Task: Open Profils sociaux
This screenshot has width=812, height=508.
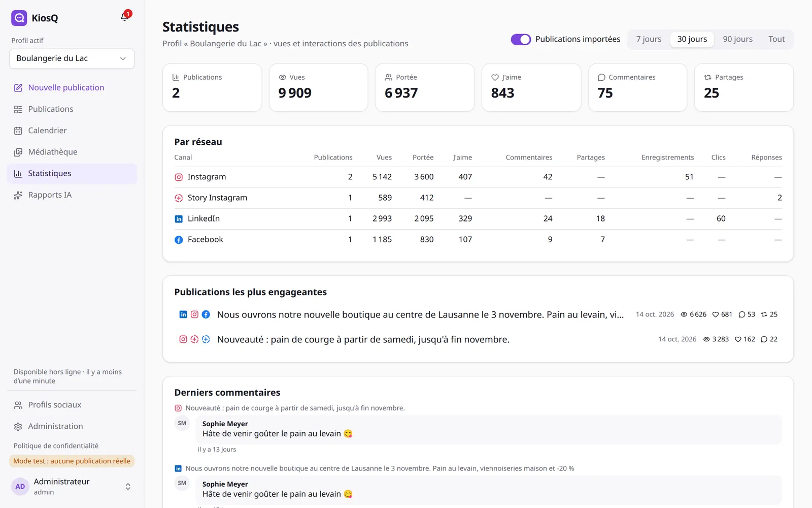Action: click(72, 405)
